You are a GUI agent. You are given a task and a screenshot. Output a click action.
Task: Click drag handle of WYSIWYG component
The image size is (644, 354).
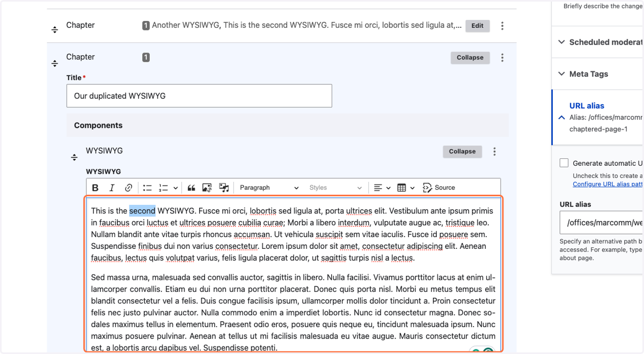point(75,157)
